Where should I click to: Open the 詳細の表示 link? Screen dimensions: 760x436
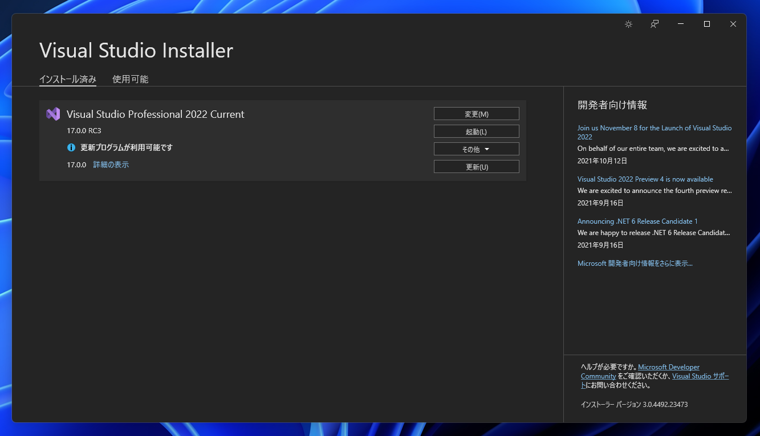point(111,165)
